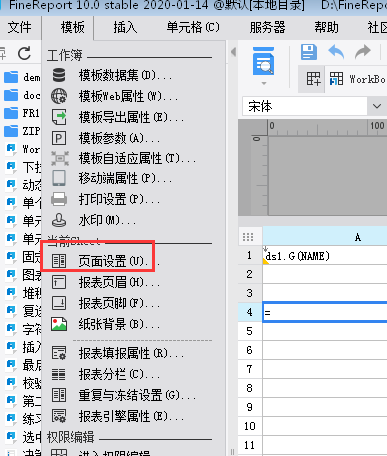Collapse the left panel arrow
The width and height of the screenshot is (387, 456).
tap(233, 52)
